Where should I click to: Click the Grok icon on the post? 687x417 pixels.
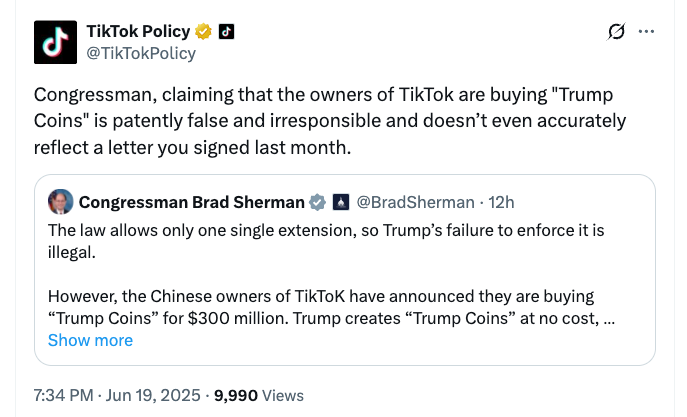(x=616, y=32)
